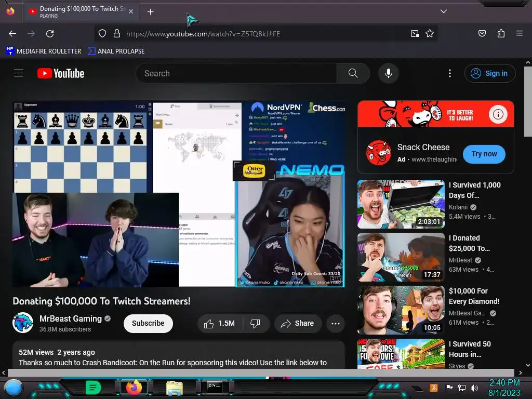Click the volume speaker tray icon
Screen dimensions: 532x399
(x=474, y=388)
